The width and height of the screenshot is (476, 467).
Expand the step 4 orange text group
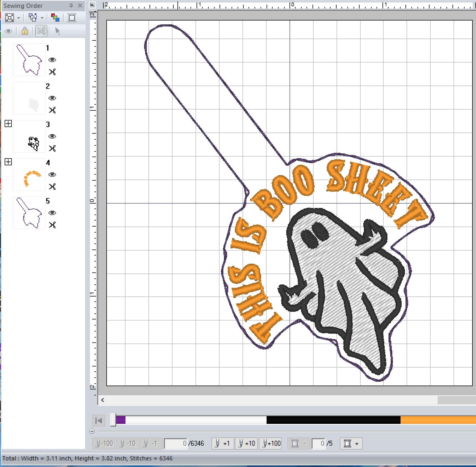coord(8,162)
